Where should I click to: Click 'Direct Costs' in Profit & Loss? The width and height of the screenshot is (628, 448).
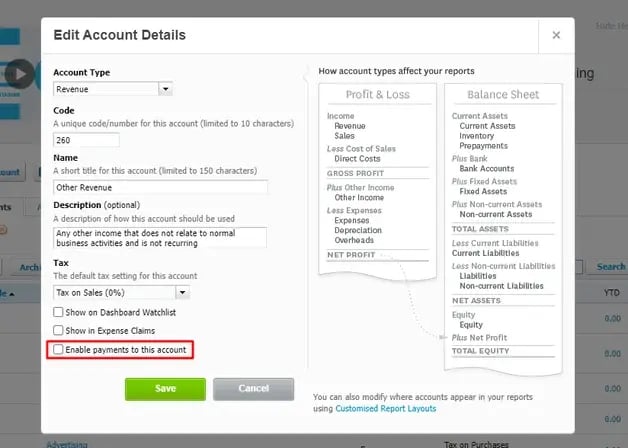tap(357, 159)
